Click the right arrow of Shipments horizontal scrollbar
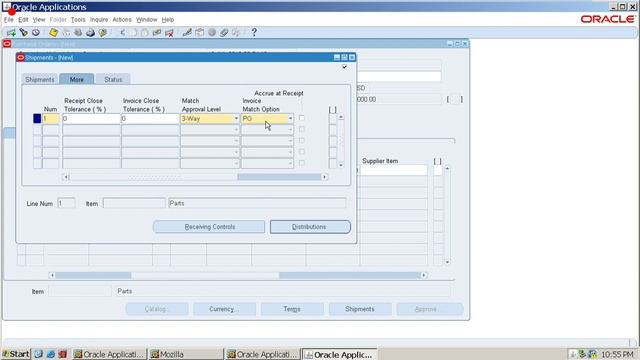 click(324, 177)
